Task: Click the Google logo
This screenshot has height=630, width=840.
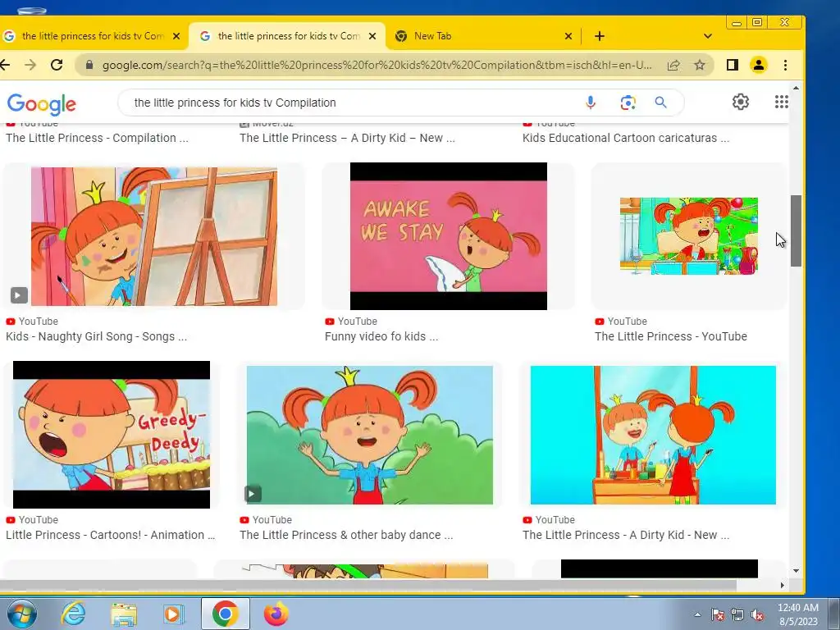Action: [41, 104]
